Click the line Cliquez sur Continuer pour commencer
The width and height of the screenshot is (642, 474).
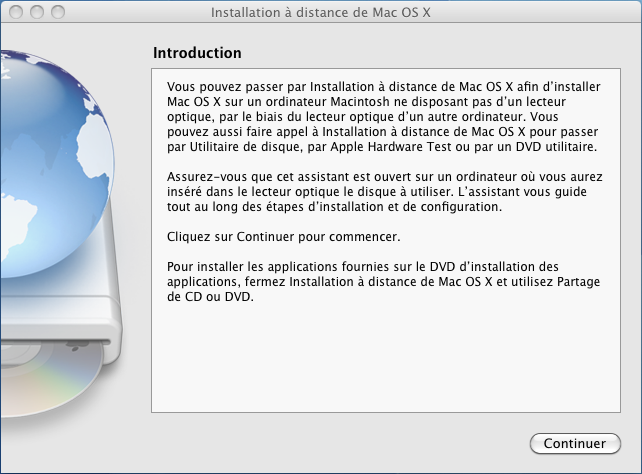pyautogui.click(x=283, y=237)
